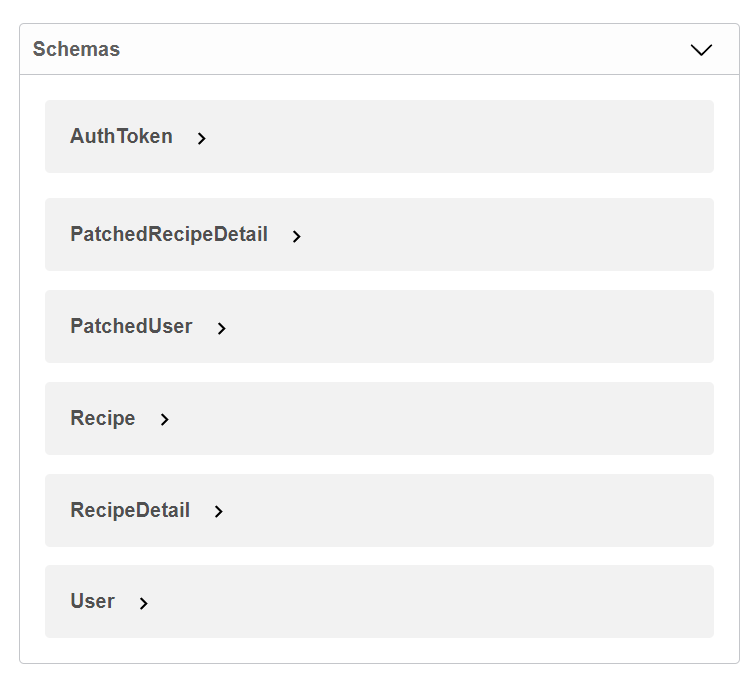Expand AuthToken using its arrow icon
The height and width of the screenshot is (690, 754).
[x=201, y=138]
